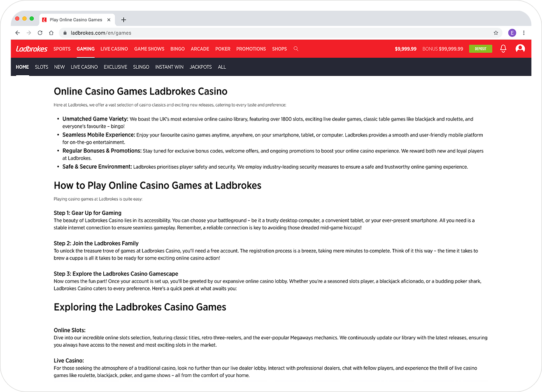
Task: Click the Online Casino Games Ladbrokes Casino heading
Action: 141,91
